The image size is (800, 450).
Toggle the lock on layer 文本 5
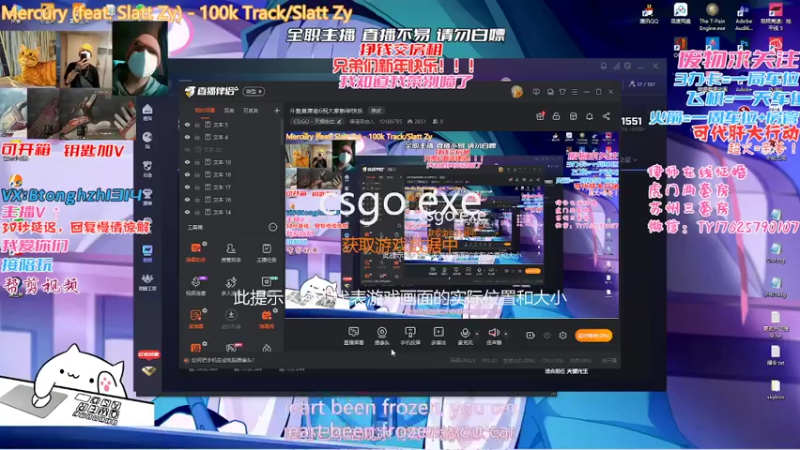(197, 124)
